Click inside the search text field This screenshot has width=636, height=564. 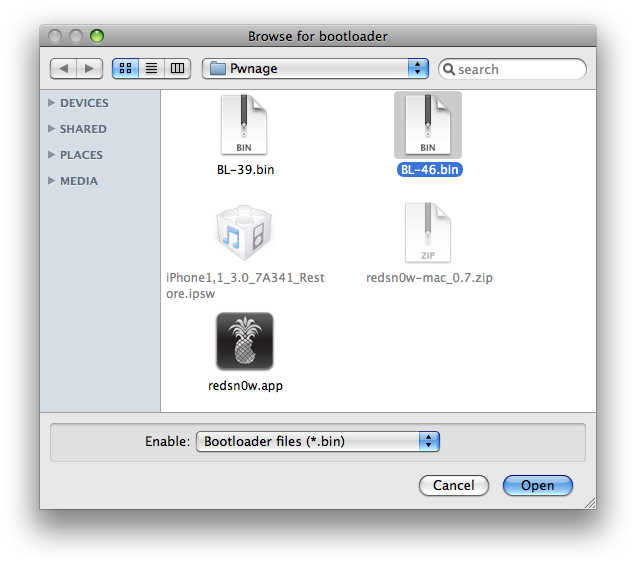tap(518, 69)
